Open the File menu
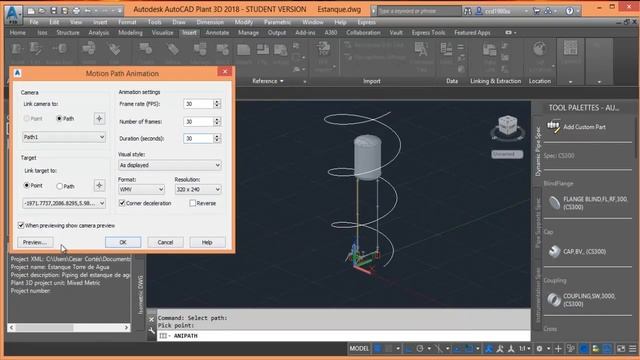The image size is (640, 360). 34,22
